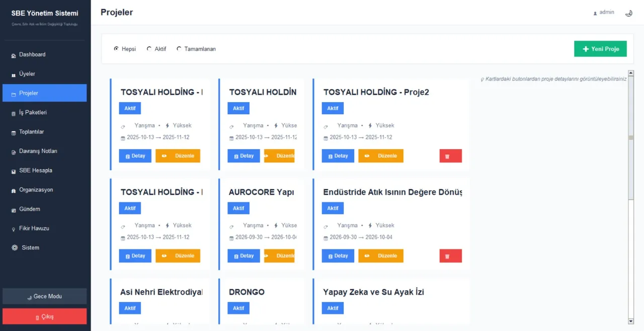
Task: Click the Endüstride Atık Isının Değere title
Action: coord(392,192)
